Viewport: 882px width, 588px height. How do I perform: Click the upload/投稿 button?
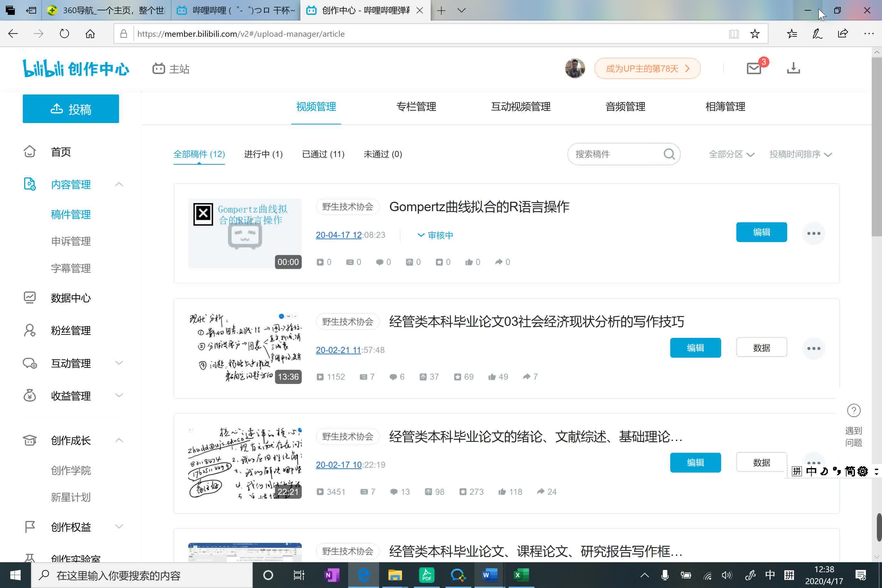pos(70,109)
